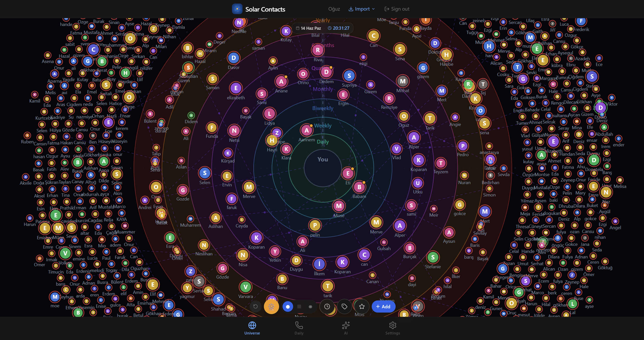Open the Eti contact bubble
The width and height of the screenshot is (644, 340).
[x=348, y=173]
